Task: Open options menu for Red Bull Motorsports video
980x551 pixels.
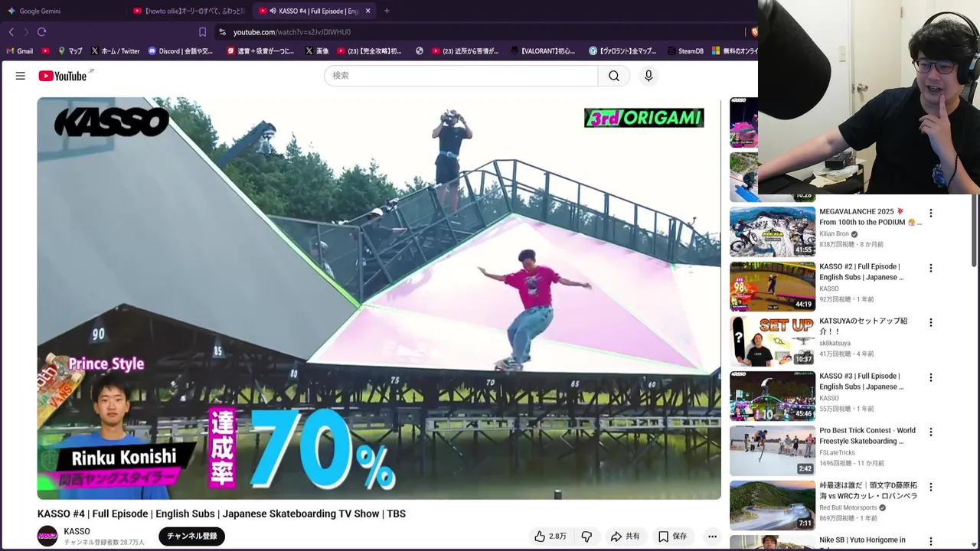Action: pos(931,487)
